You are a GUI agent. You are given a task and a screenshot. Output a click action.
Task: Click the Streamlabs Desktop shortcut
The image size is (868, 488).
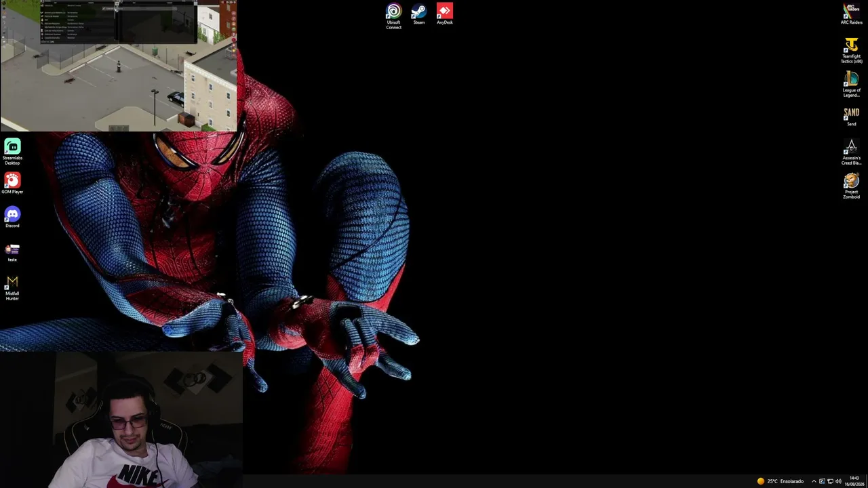coord(12,152)
